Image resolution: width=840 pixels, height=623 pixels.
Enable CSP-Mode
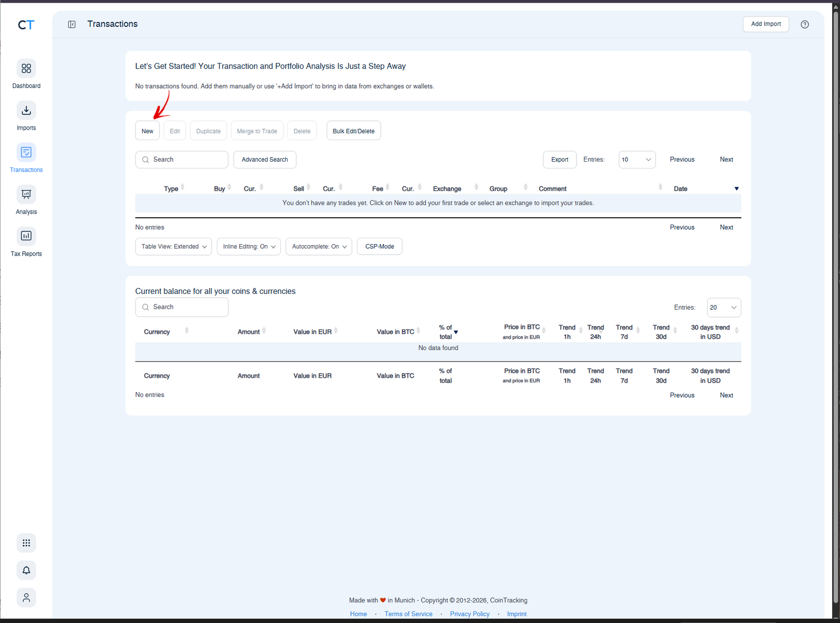click(379, 246)
